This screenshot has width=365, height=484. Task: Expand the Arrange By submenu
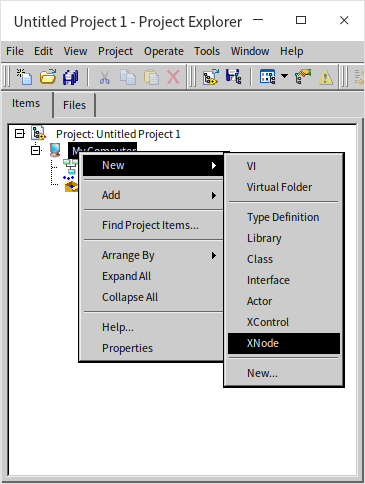[x=153, y=255]
